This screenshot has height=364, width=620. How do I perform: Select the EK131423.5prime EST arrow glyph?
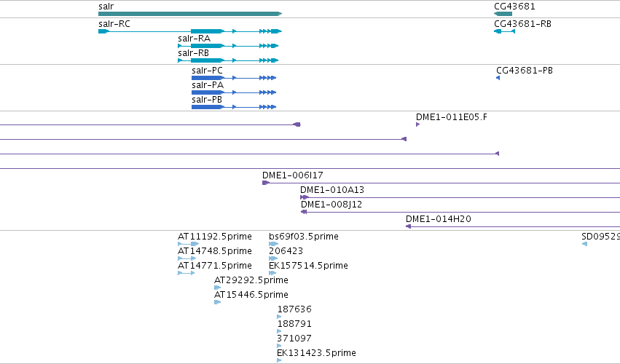coord(279,360)
